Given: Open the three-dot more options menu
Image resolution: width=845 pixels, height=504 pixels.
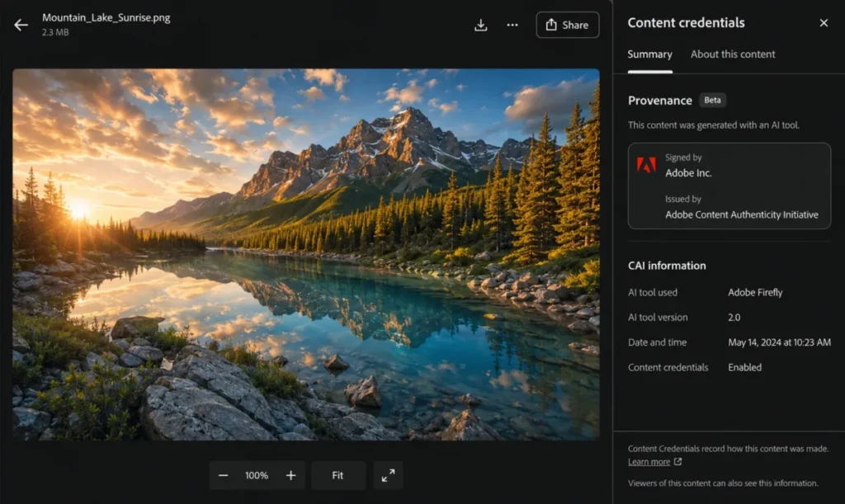Looking at the screenshot, I should point(512,25).
